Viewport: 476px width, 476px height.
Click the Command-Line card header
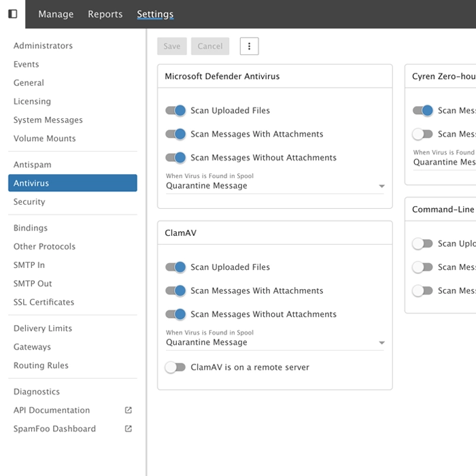point(441,209)
